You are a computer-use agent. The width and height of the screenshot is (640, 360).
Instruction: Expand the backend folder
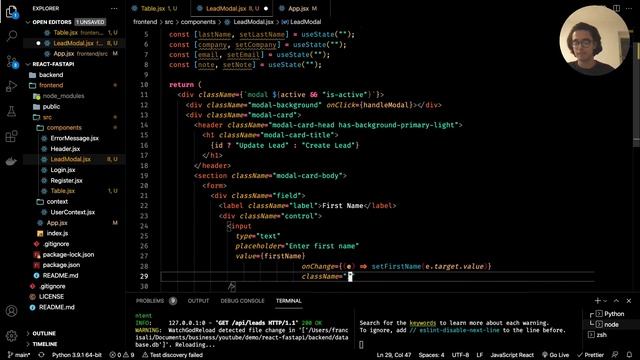(51, 75)
